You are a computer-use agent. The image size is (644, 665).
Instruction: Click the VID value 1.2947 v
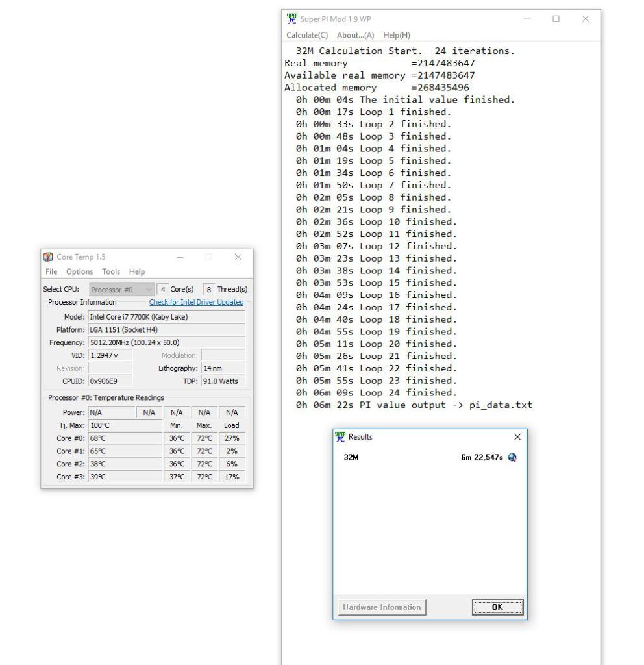pos(110,355)
